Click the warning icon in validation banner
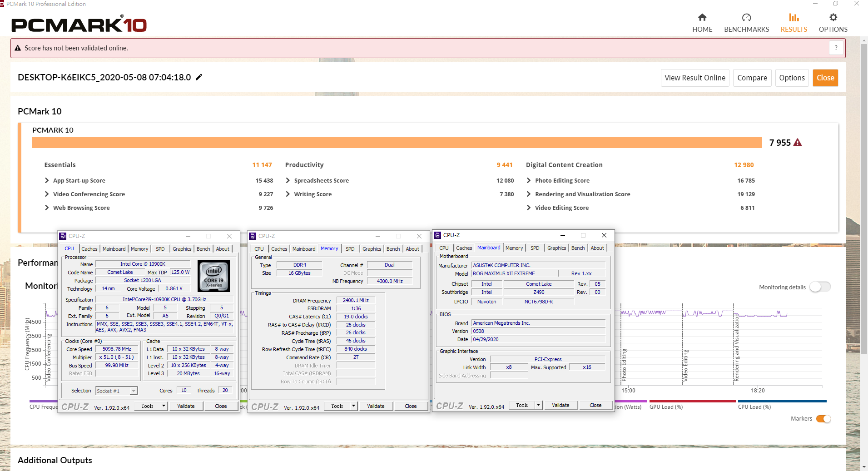 click(18, 48)
